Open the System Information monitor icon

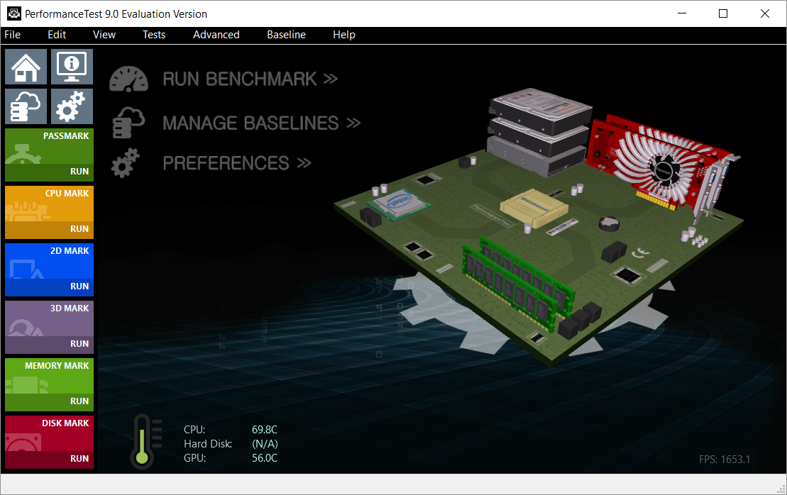click(x=72, y=67)
